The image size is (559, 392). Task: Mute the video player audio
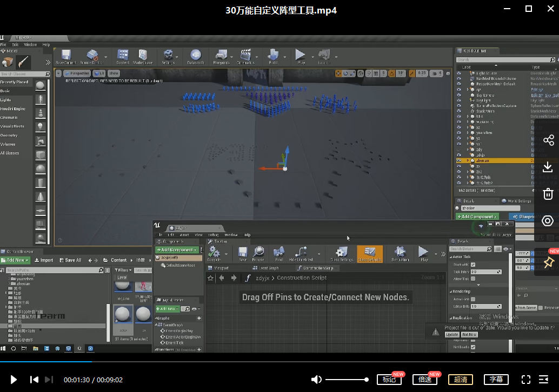pyautogui.click(x=316, y=380)
